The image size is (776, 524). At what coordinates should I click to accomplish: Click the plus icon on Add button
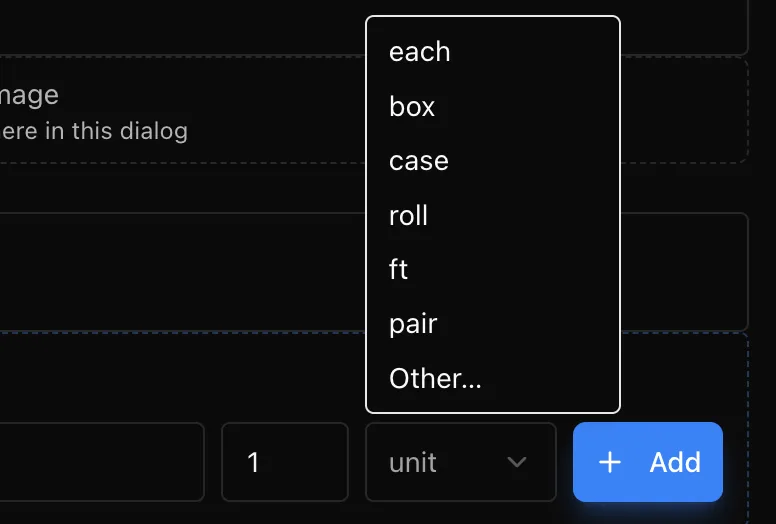tap(610, 462)
